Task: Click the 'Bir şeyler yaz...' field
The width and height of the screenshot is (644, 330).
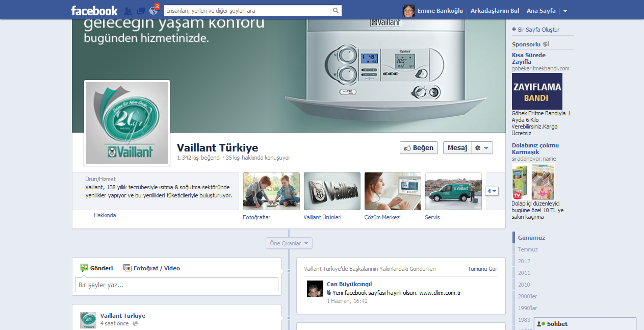Action: pos(176,285)
